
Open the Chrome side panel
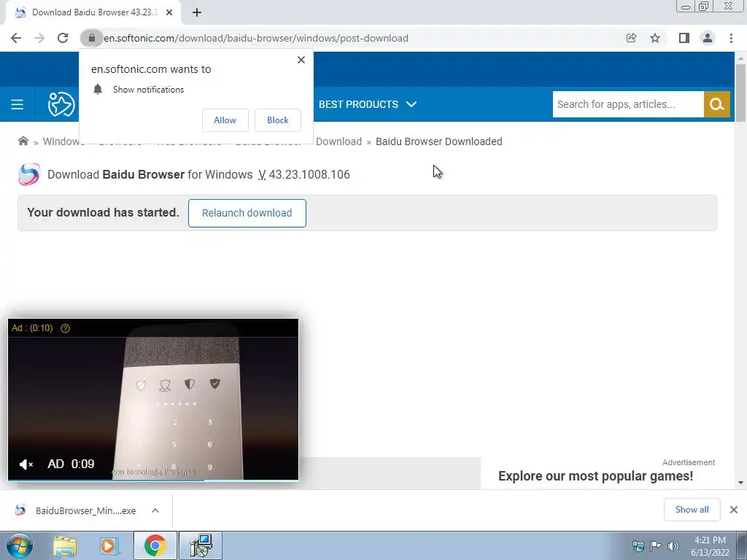coord(684,38)
